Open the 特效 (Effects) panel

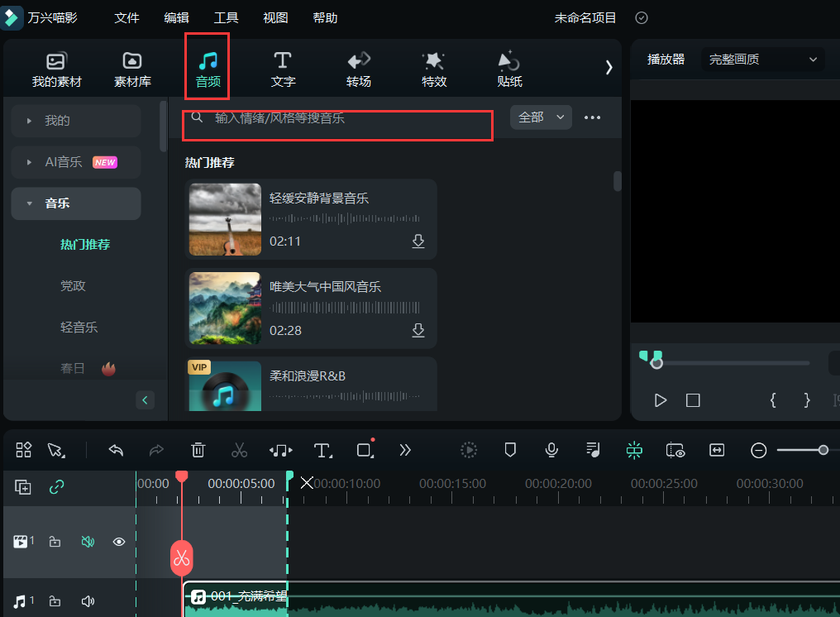tap(433, 66)
